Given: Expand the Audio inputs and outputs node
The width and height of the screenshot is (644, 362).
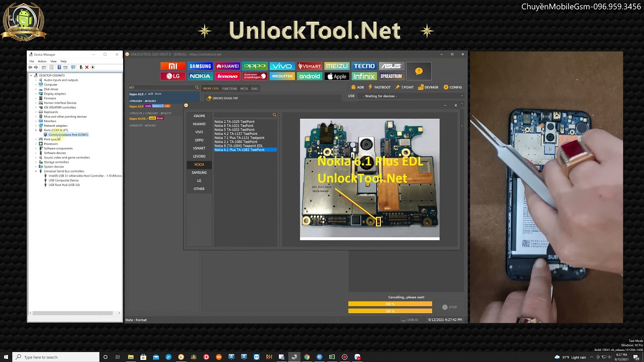Looking at the screenshot, I should tap(36, 80).
